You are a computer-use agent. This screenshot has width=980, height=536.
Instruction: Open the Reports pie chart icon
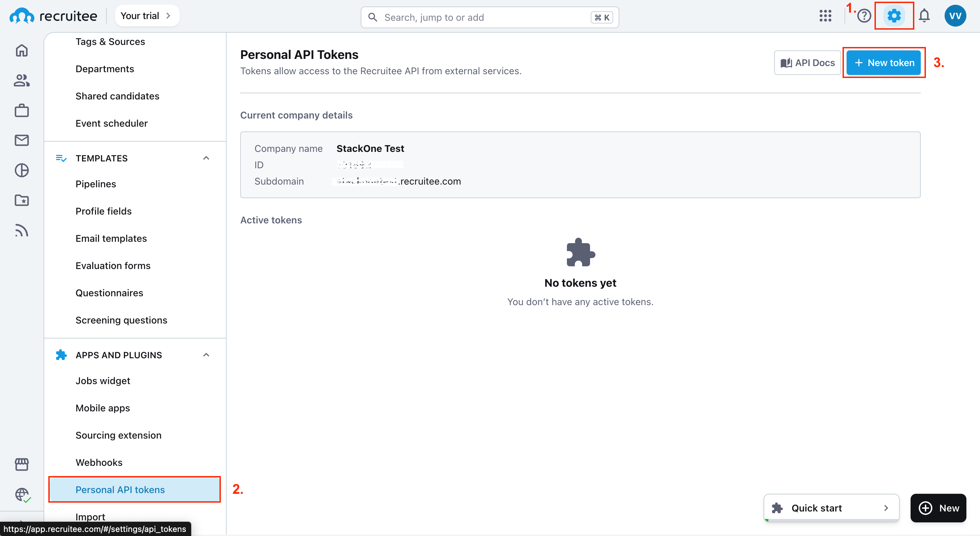(x=22, y=170)
